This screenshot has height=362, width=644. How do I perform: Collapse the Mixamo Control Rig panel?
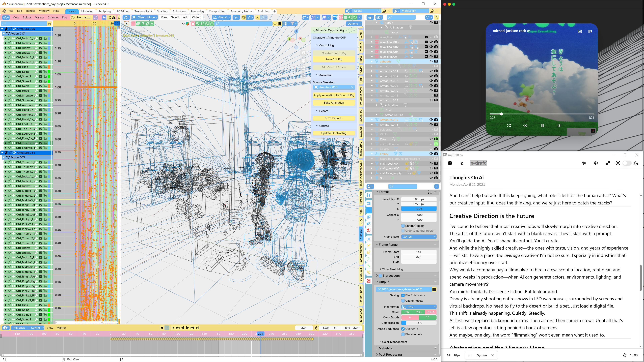coord(314,30)
